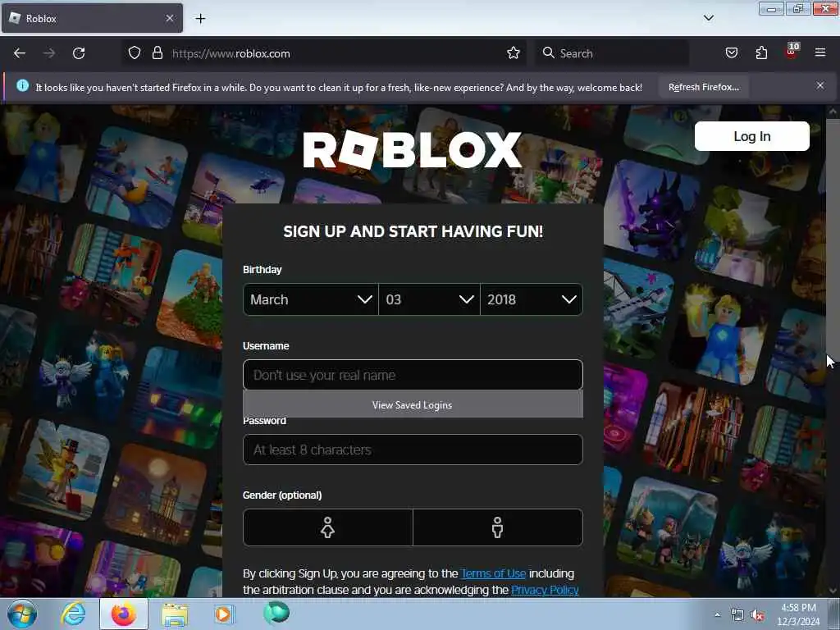The height and width of the screenshot is (630, 840).
Task: Dismiss the Firefox refresh notification bar
Action: [x=819, y=85]
